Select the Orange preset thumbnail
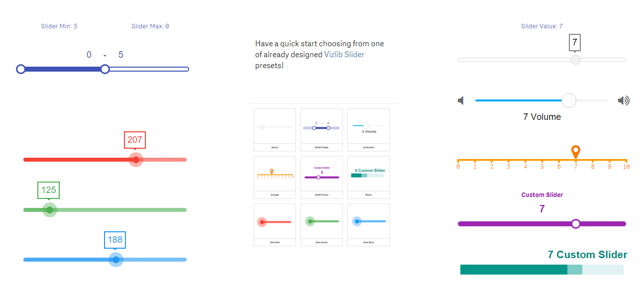This screenshot has width=644, height=287. (275, 177)
